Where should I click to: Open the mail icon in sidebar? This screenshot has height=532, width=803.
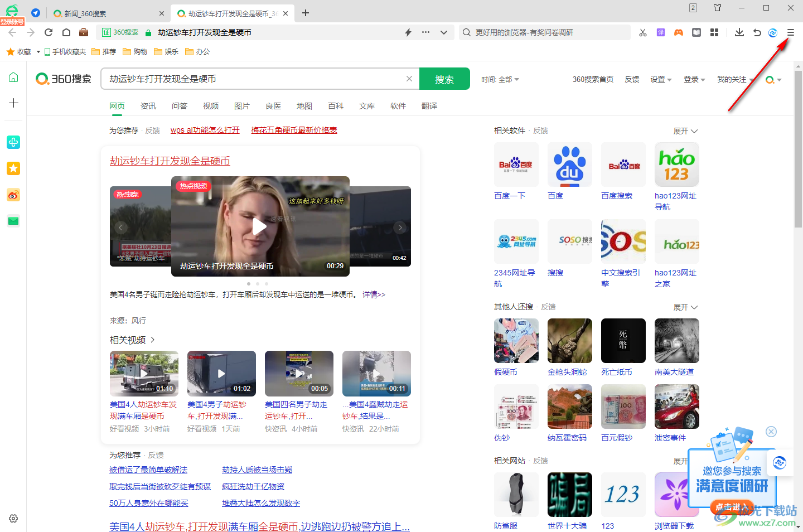pyautogui.click(x=13, y=221)
